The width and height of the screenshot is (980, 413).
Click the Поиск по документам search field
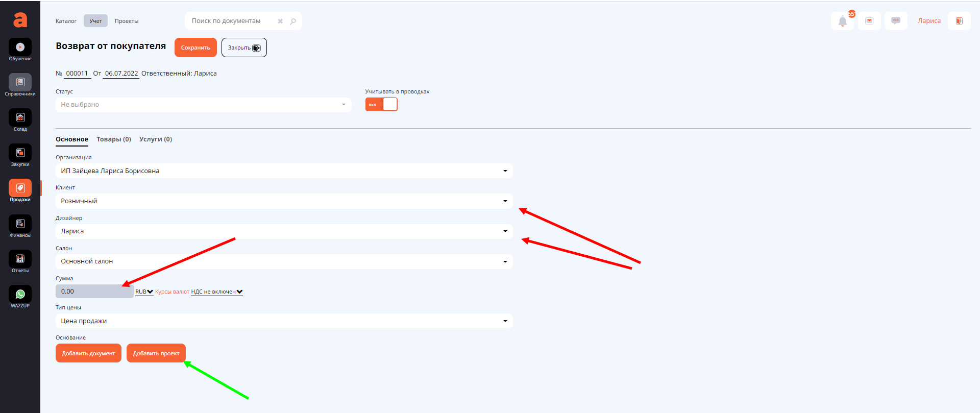pos(232,21)
